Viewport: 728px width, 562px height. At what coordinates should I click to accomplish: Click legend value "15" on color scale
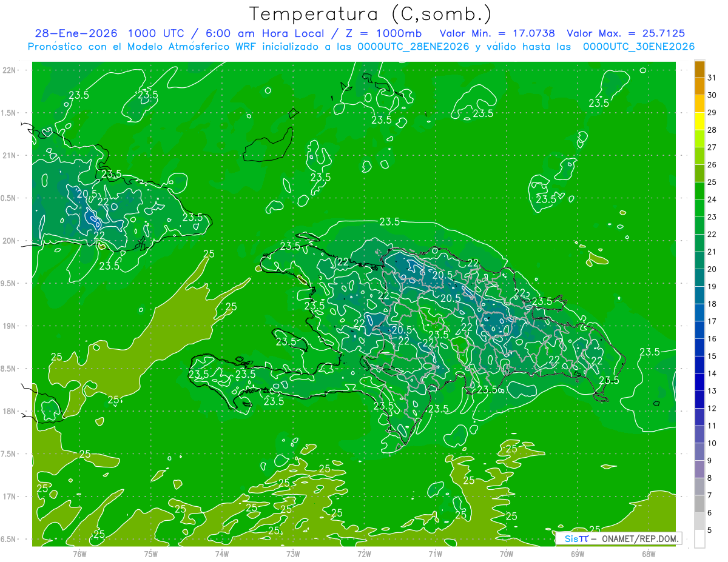(712, 356)
